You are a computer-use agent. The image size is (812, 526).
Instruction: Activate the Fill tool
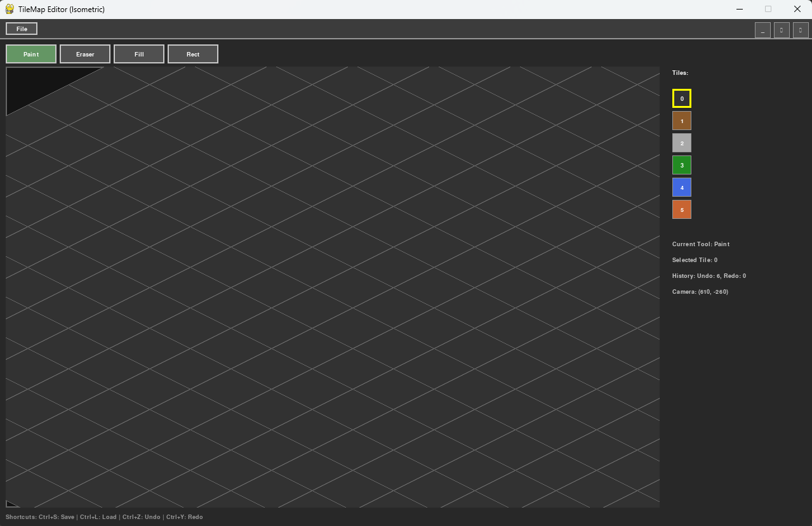(x=139, y=54)
